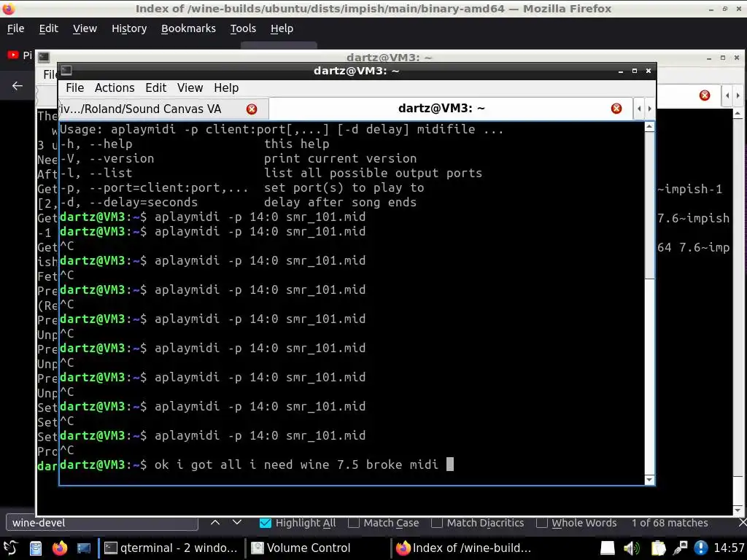
Task: Open the File menu in front terminal
Action: [75, 87]
